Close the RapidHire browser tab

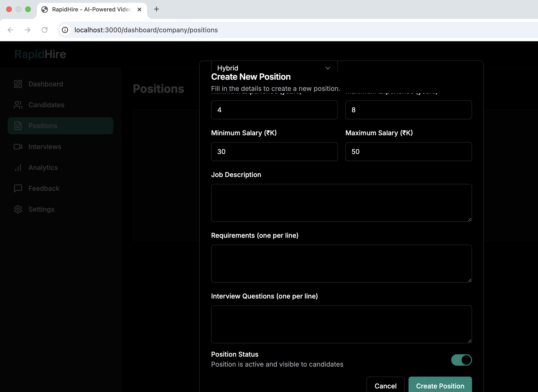click(x=139, y=9)
